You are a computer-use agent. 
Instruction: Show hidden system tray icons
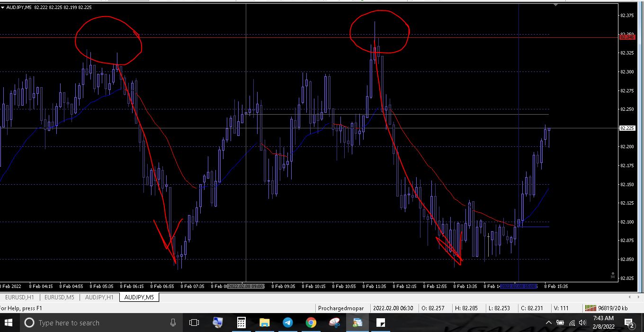[x=548, y=323]
